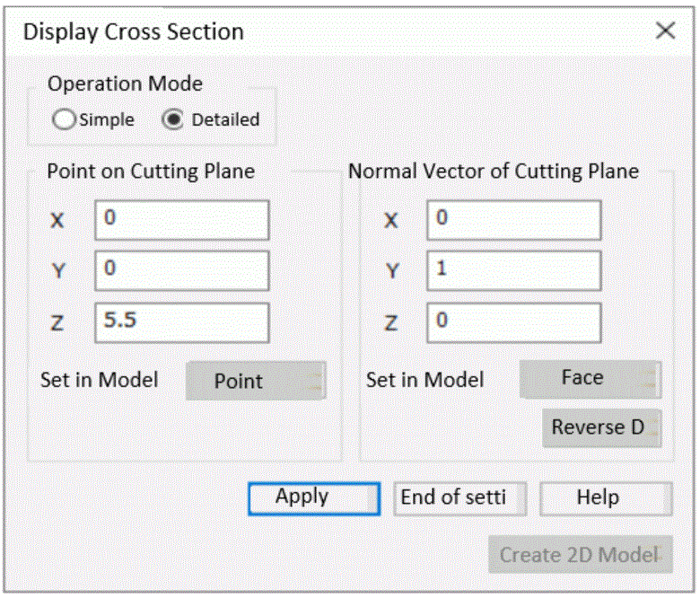Click the Z field containing 5.5
Viewport: 700px width, 598px height.
click(181, 322)
